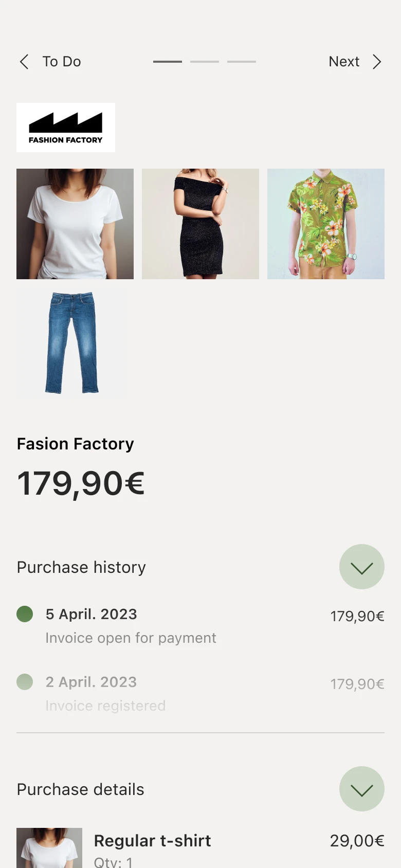Viewport: 401px width, 868px height.
Task: Select the 5 April. 2023 history entry
Action: pos(92,614)
